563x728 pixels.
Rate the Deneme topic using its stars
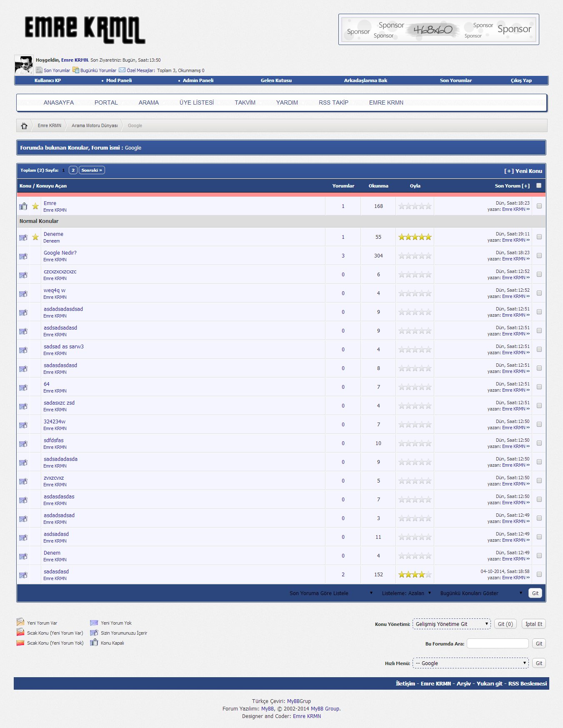pyautogui.click(x=415, y=237)
